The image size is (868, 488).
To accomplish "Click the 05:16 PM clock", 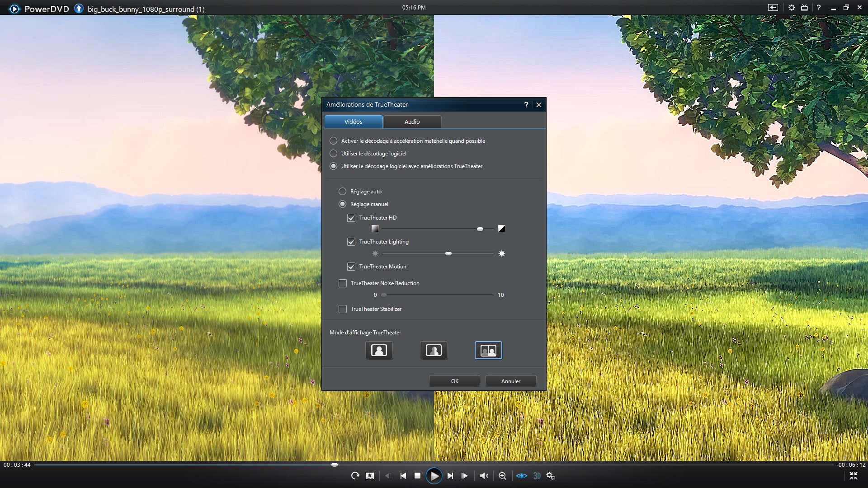I will click(414, 7).
